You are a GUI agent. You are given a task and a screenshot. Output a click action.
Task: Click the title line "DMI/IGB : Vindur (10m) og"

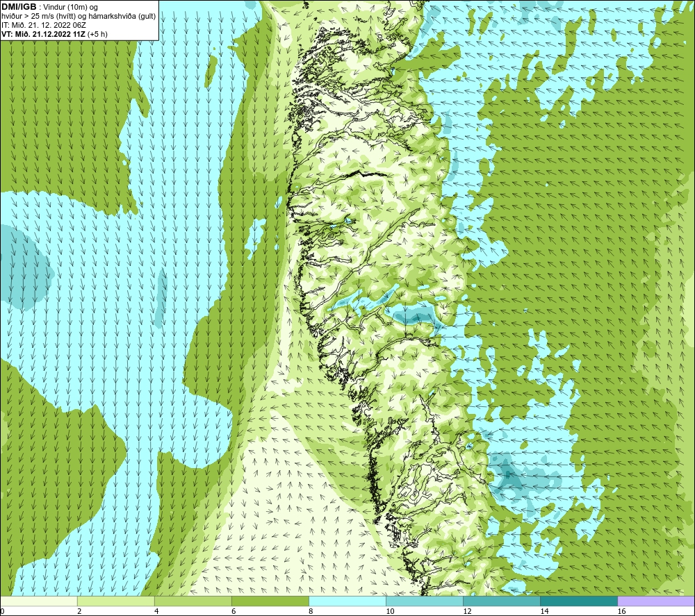49,7
